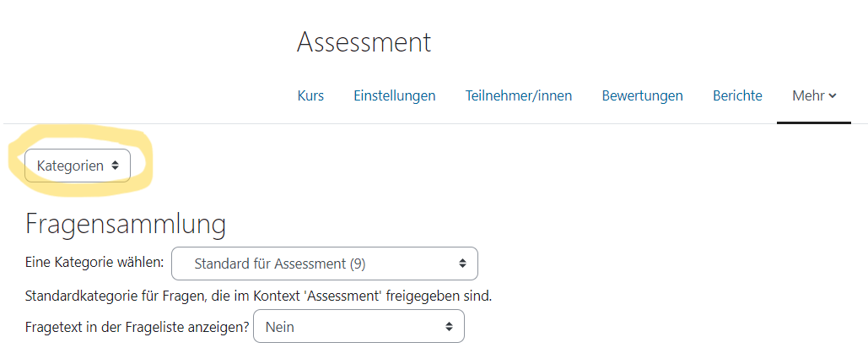Screen dimensions: 868x348
Task: Click the 'Standard für Assessment (9)' selected value
Action: (280, 264)
